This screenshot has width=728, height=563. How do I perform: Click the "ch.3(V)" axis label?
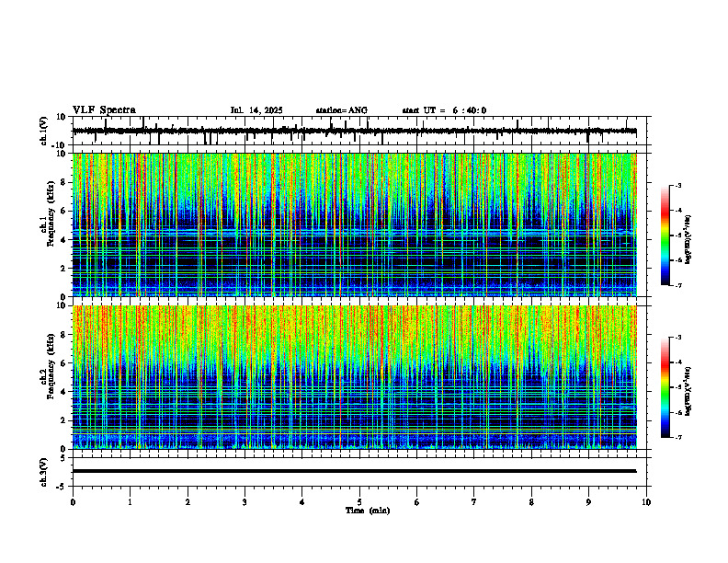(43, 472)
